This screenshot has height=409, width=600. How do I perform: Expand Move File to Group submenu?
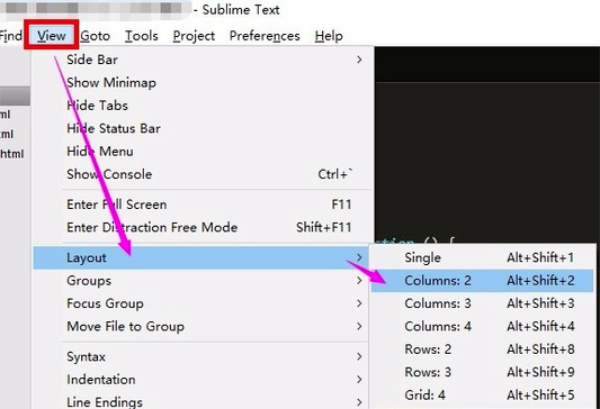[202, 326]
